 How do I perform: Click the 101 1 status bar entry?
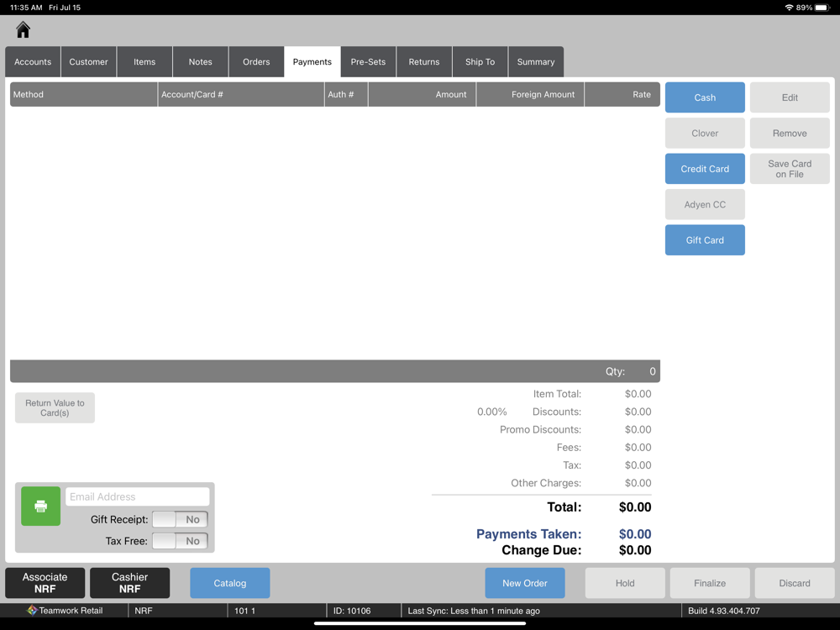244,611
